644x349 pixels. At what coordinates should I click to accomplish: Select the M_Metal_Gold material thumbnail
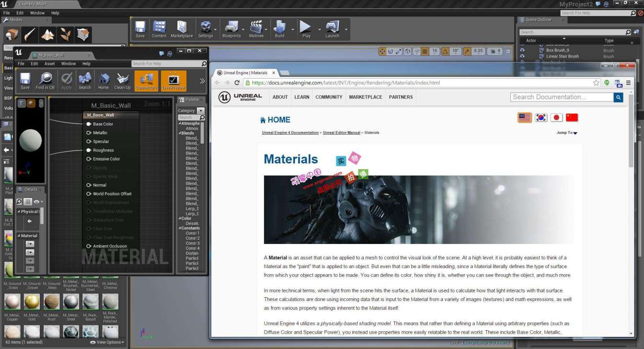pyautogui.click(x=32, y=302)
